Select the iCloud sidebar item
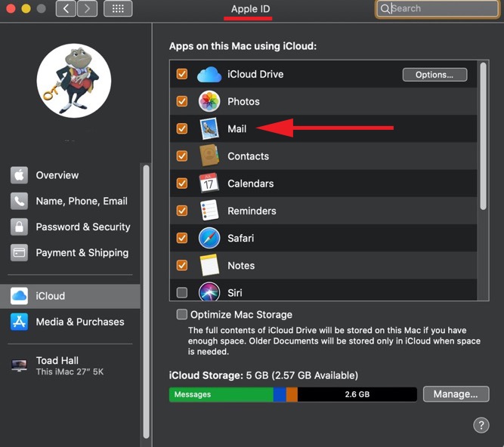Viewport: 504px width, 447px height. click(x=70, y=296)
